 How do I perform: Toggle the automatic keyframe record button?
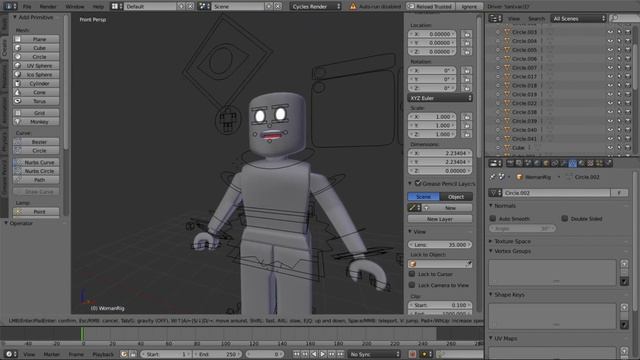tap(412, 354)
